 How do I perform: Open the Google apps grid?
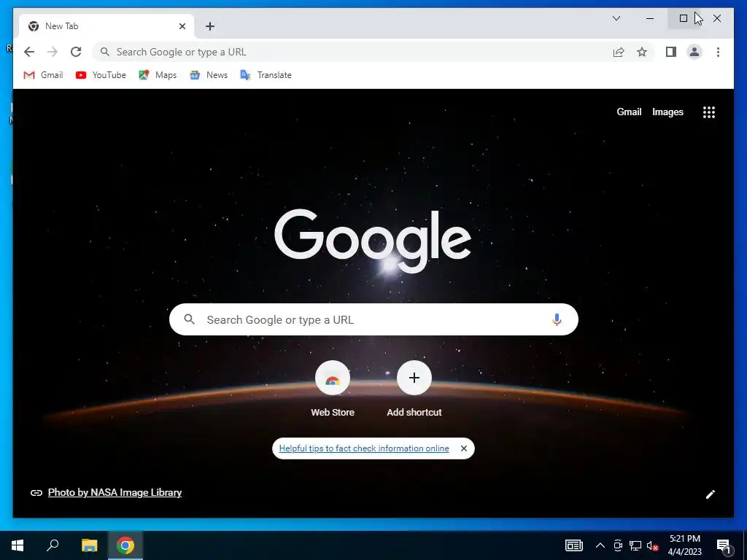tap(709, 112)
